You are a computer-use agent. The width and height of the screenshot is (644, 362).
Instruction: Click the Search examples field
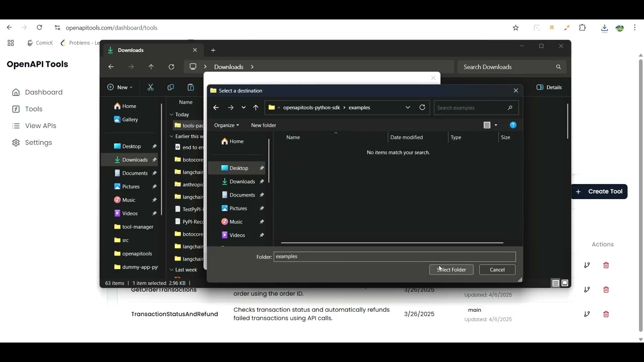475,108
